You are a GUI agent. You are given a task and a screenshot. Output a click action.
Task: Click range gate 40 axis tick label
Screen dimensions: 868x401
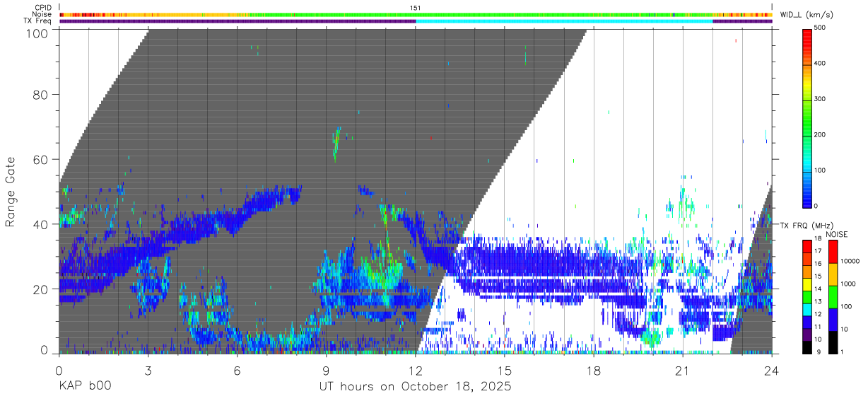coord(40,224)
